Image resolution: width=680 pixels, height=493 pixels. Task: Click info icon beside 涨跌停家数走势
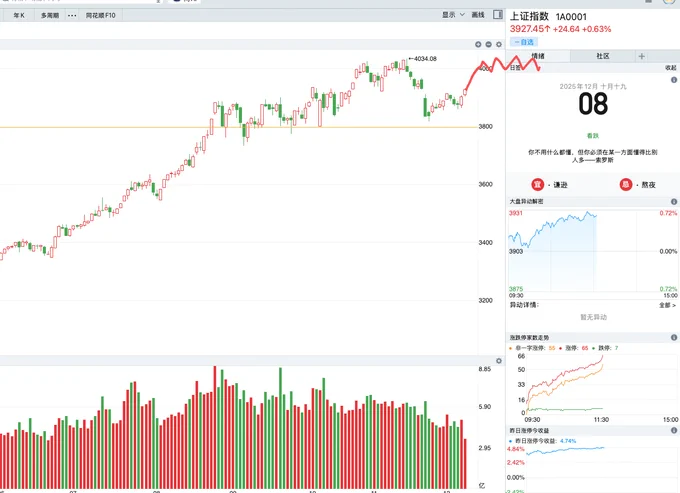674,337
